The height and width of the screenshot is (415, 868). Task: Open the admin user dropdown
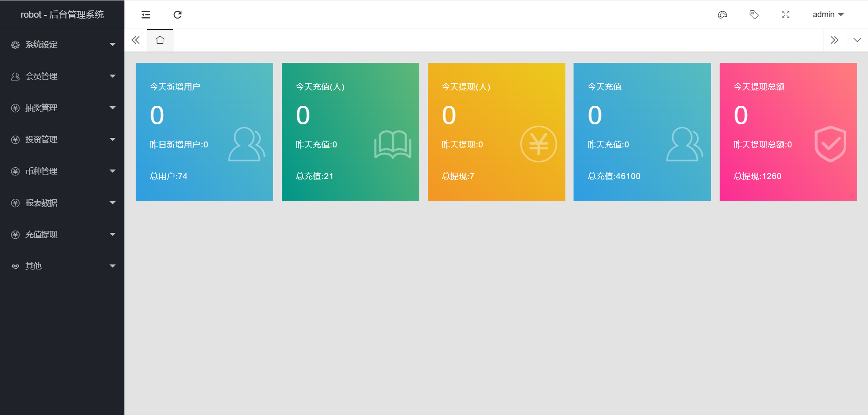tap(828, 15)
